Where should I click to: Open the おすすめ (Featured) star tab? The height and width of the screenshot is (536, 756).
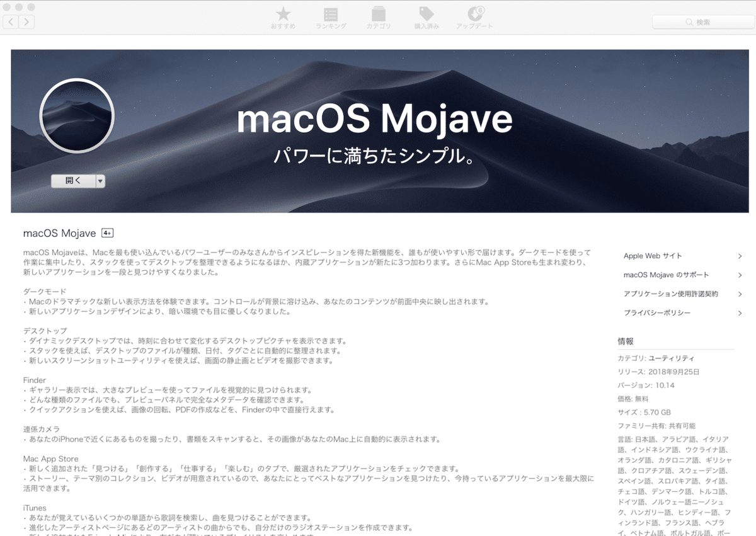(283, 18)
